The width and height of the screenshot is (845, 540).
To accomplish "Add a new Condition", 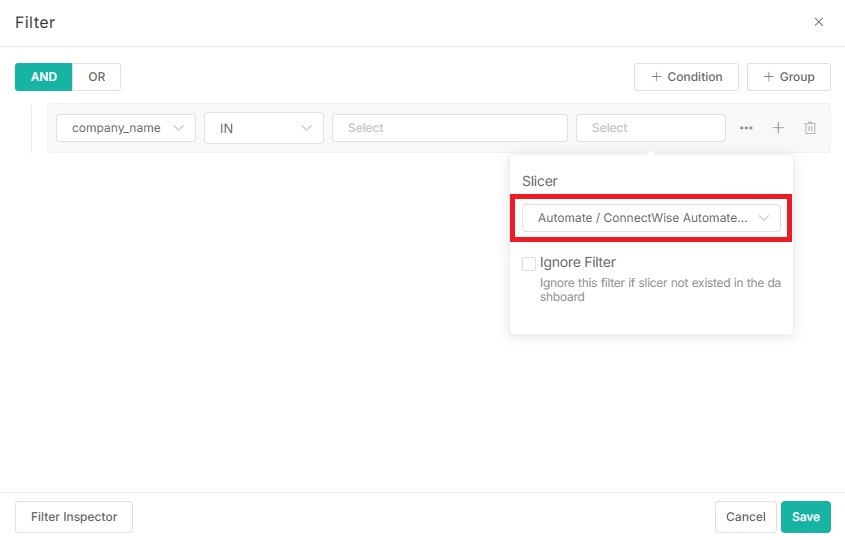I will click(686, 77).
